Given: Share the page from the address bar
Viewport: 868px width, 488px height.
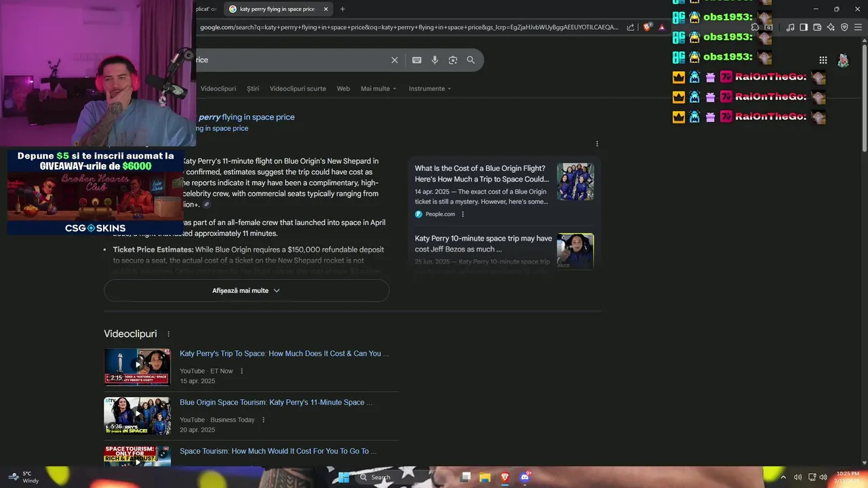Looking at the screenshot, I should (631, 27).
